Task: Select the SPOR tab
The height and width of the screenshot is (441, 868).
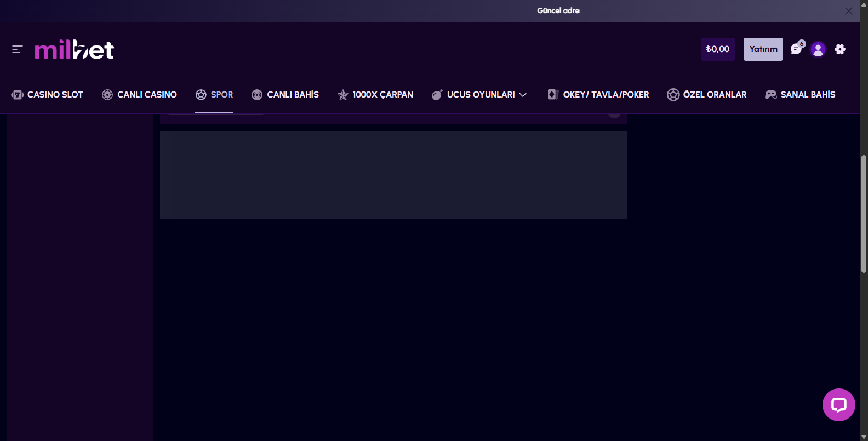Action: (x=214, y=95)
